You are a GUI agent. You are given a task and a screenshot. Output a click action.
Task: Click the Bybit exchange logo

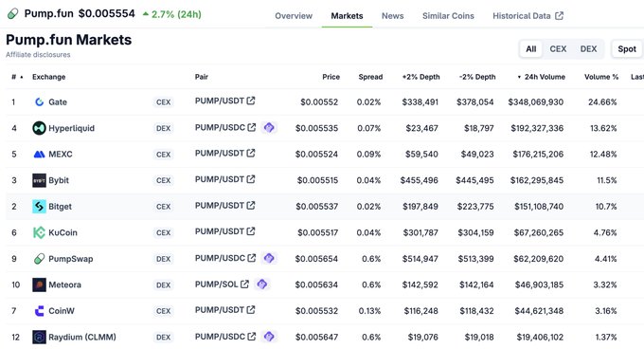[x=39, y=180]
